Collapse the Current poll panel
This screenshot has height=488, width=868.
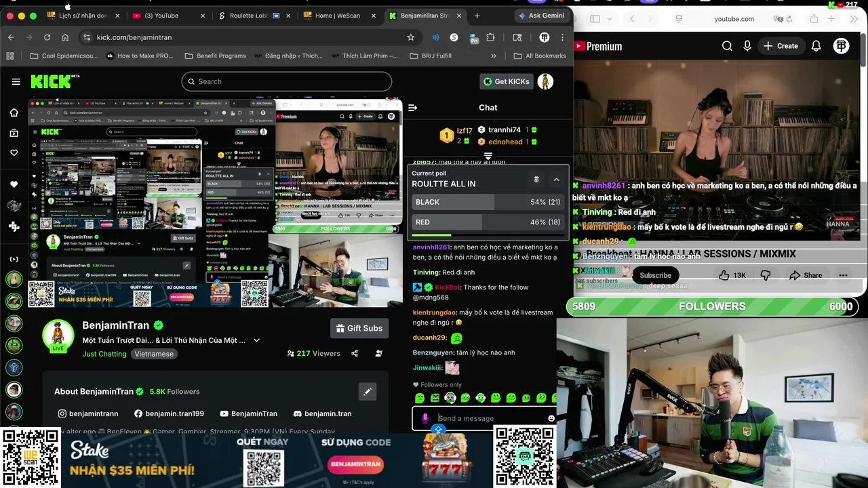tap(556, 180)
